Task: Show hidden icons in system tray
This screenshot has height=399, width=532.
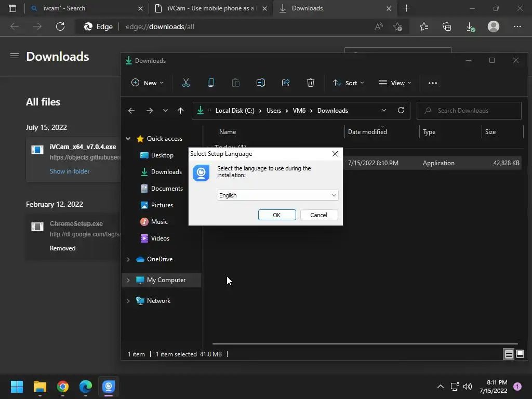Action: click(x=441, y=387)
